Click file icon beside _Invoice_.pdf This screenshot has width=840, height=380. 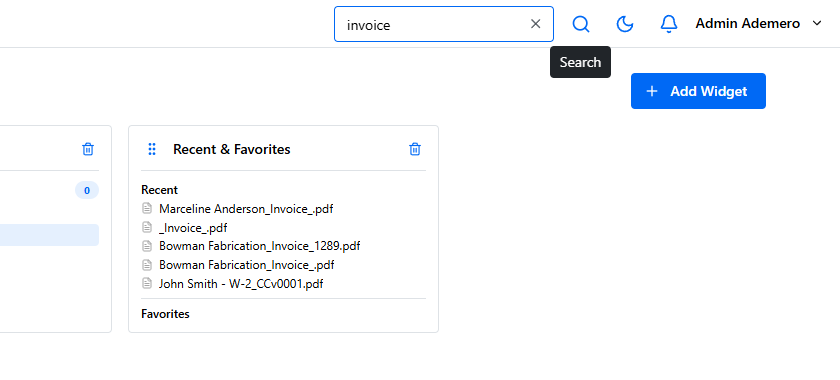(147, 227)
